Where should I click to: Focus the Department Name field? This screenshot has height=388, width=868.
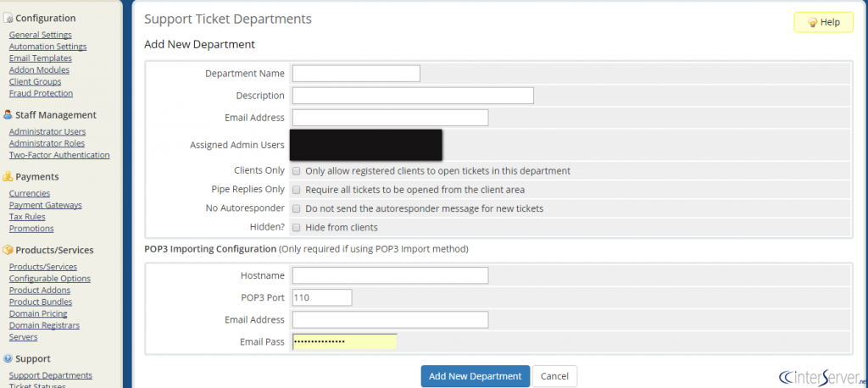(x=356, y=74)
